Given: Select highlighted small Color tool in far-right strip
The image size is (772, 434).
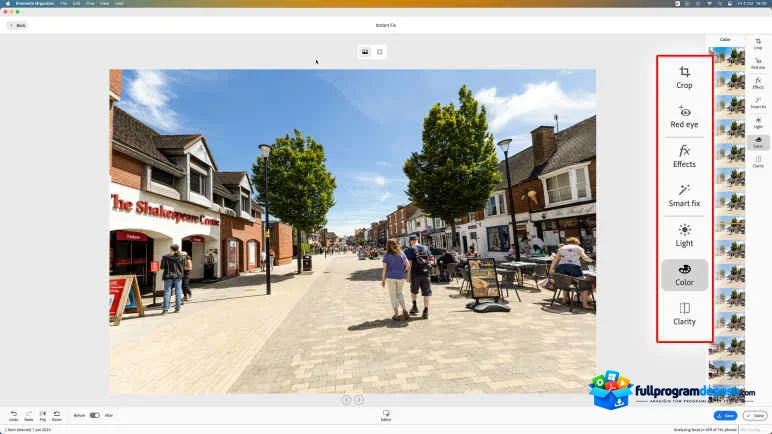Looking at the screenshot, I should click(758, 142).
